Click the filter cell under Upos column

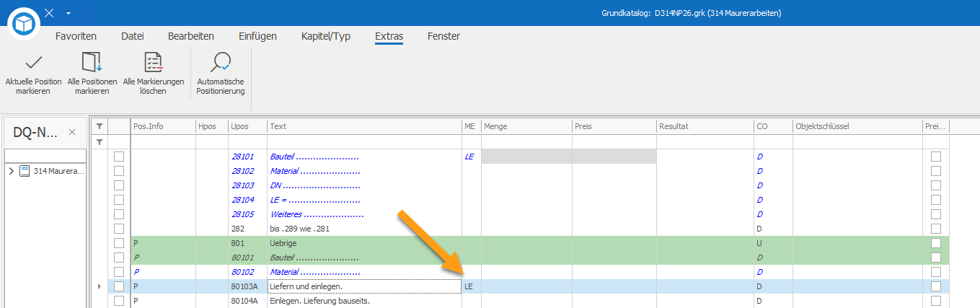point(247,141)
